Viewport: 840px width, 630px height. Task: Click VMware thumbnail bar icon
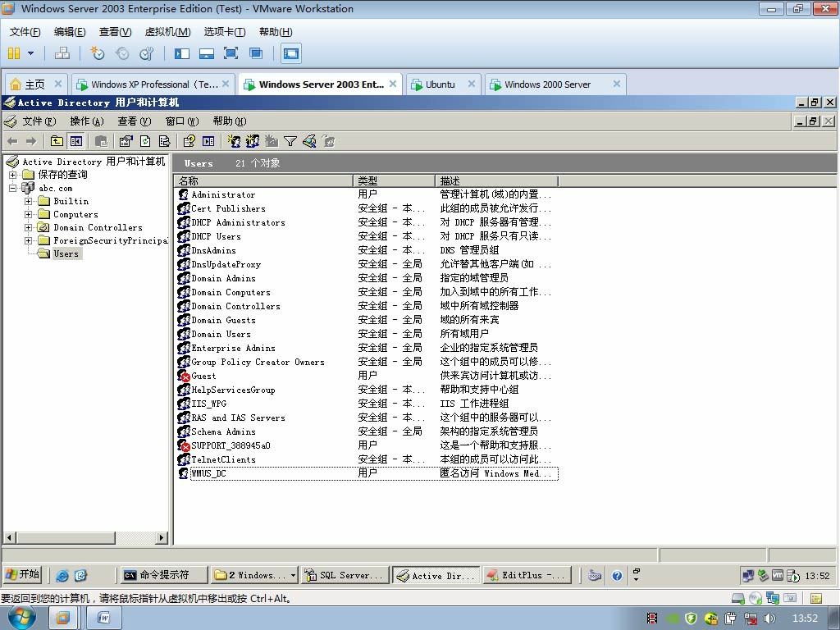point(207,53)
